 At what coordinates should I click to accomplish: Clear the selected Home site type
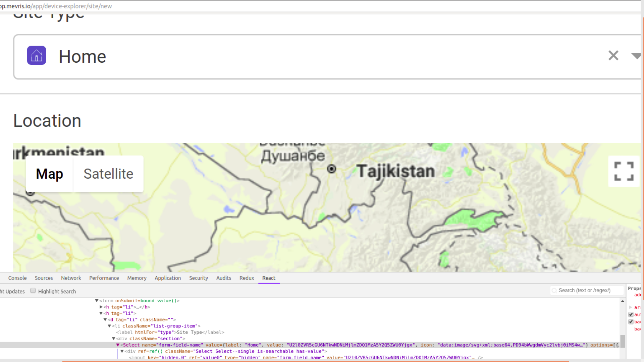613,55
